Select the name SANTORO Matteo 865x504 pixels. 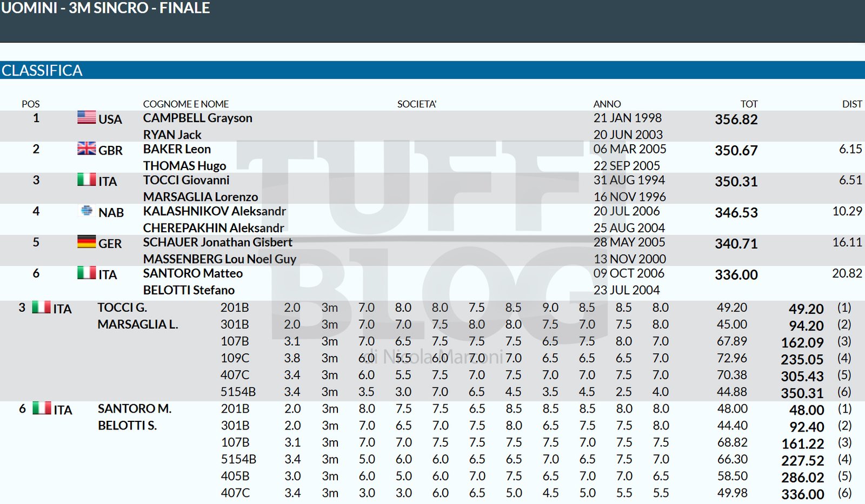tap(192, 273)
